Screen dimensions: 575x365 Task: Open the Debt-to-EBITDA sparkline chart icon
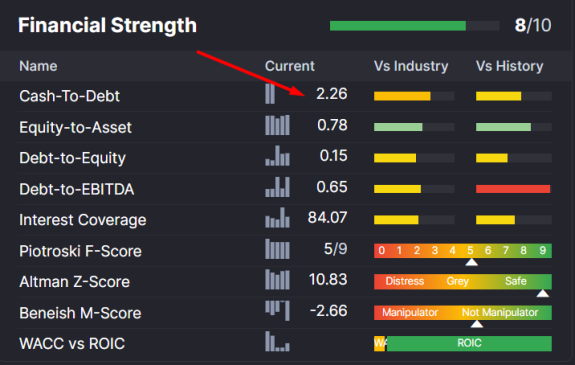point(277,187)
